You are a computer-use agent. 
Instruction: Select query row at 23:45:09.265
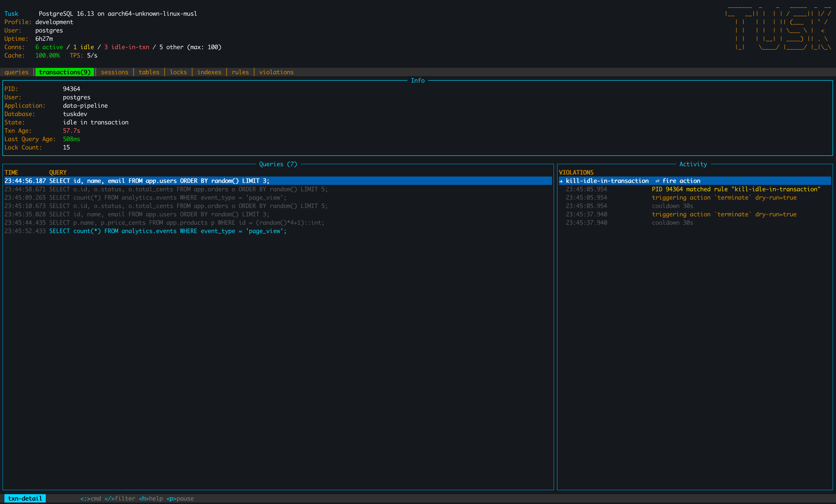coord(278,198)
